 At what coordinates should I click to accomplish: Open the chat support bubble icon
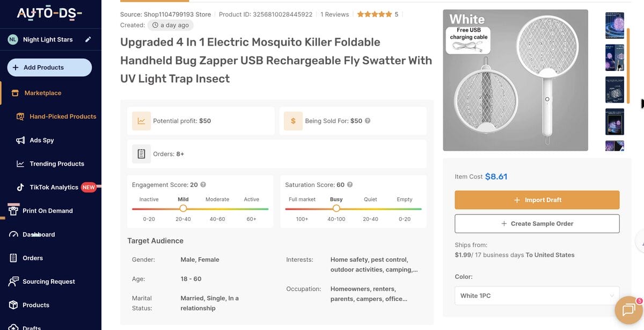tap(628, 310)
